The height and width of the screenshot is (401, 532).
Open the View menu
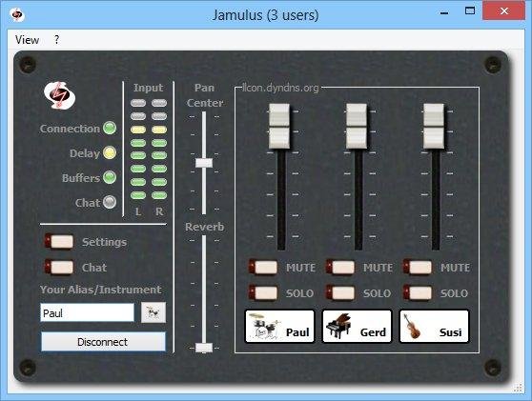point(27,40)
